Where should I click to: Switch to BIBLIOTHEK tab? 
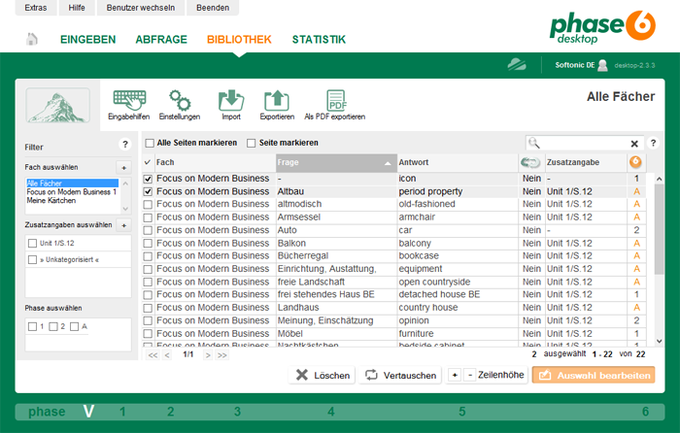239,39
